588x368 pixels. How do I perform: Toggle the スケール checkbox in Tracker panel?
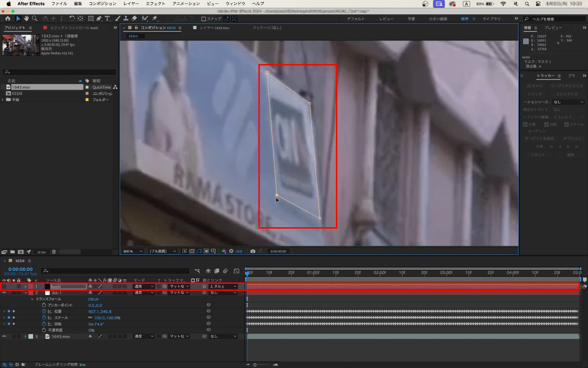click(x=566, y=124)
